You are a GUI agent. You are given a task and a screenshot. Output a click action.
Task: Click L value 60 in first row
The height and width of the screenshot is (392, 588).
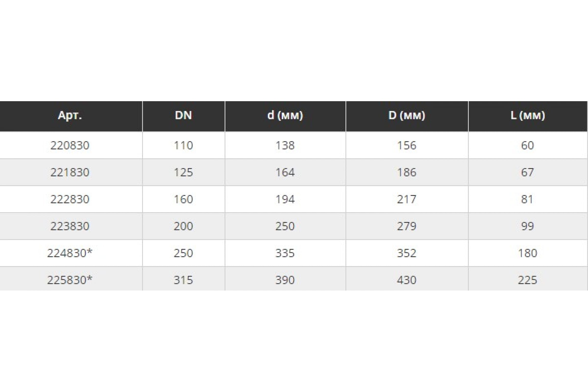[527, 145]
